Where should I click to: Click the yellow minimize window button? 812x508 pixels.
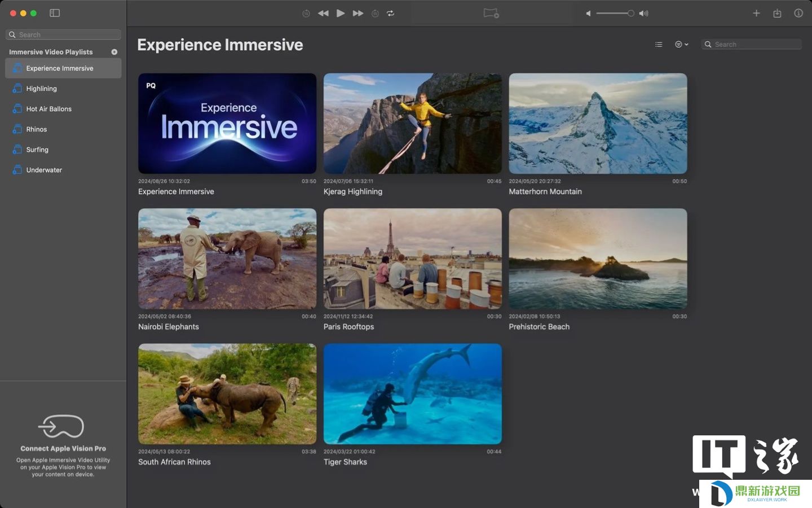[x=23, y=13]
